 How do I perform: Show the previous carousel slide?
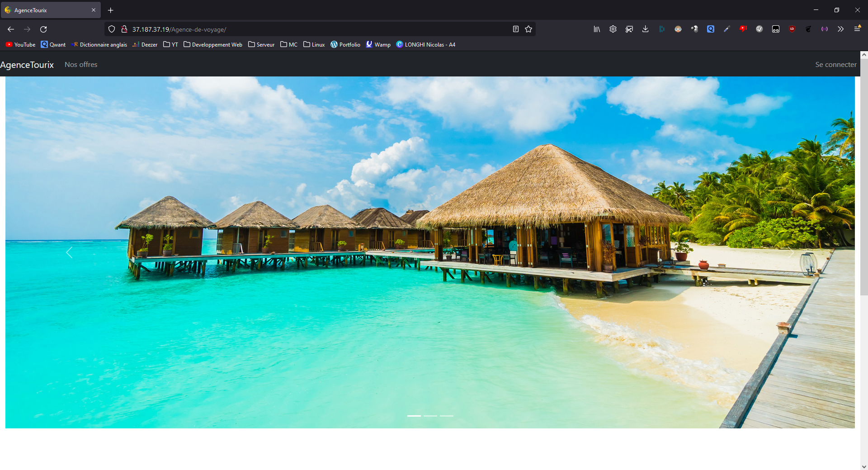69,252
